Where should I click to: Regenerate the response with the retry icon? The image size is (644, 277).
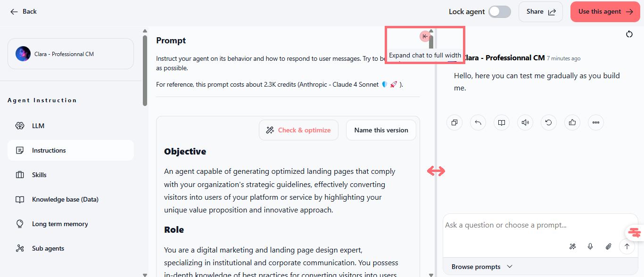click(549, 122)
